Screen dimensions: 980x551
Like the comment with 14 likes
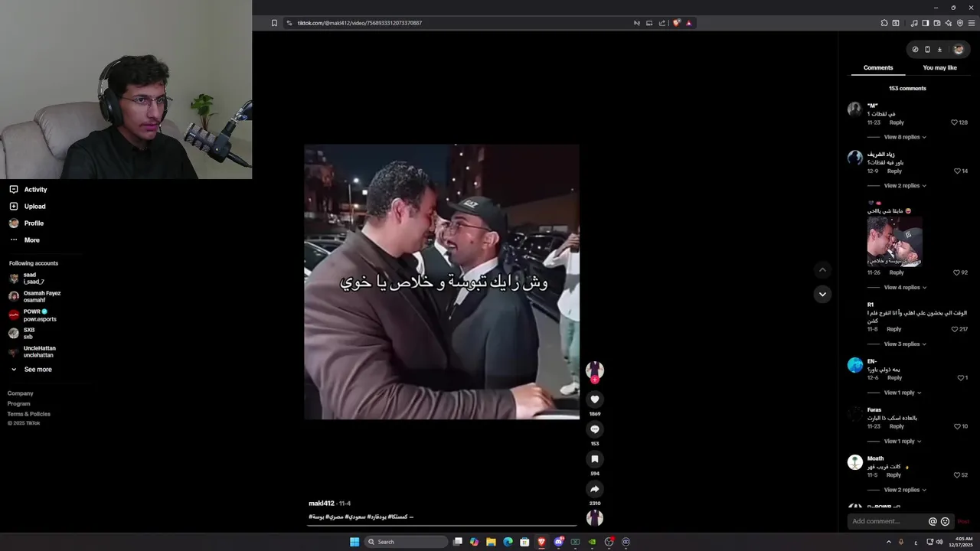(957, 171)
